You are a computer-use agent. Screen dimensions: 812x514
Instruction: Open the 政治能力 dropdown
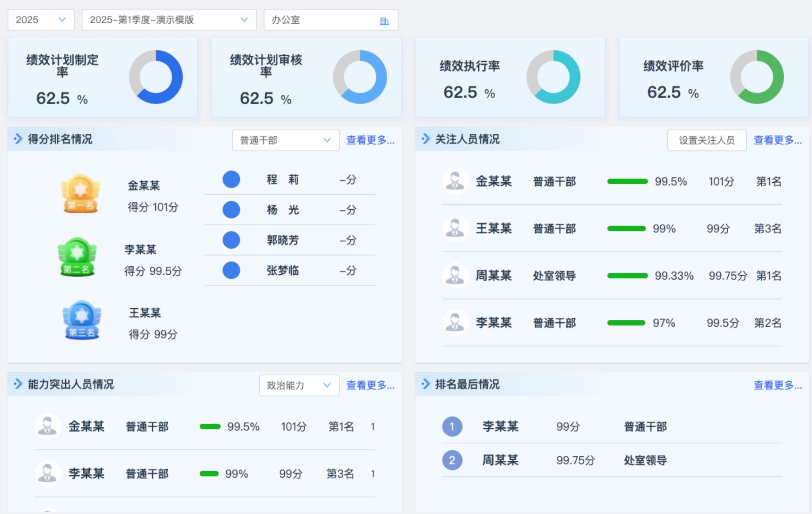[299, 385]
